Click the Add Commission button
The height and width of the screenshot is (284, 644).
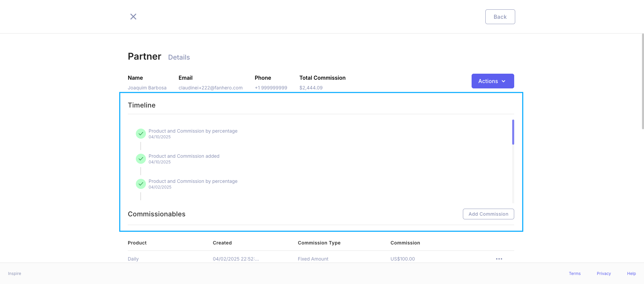pyautogui.click(x=488, y=214)
